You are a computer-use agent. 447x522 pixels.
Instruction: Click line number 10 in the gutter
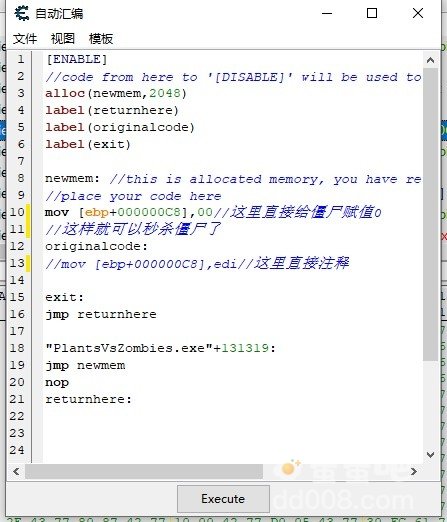pyautogui.click(x=17, y=212)
